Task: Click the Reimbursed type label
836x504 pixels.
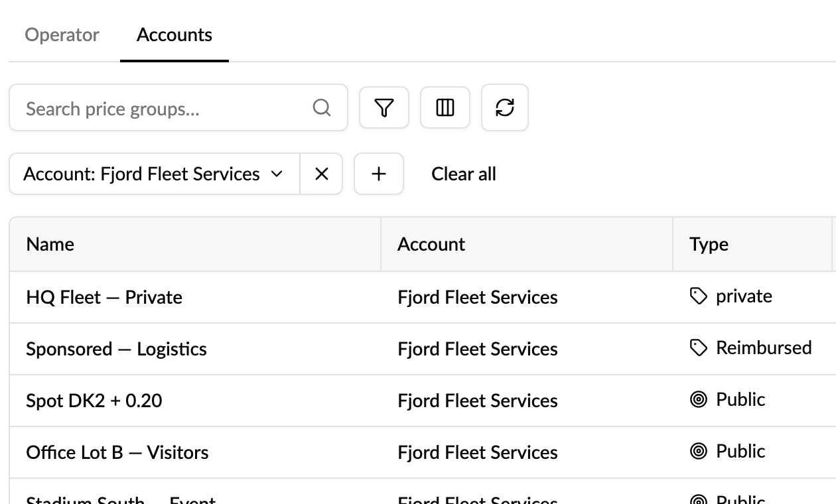Action: tap(764, 347)
